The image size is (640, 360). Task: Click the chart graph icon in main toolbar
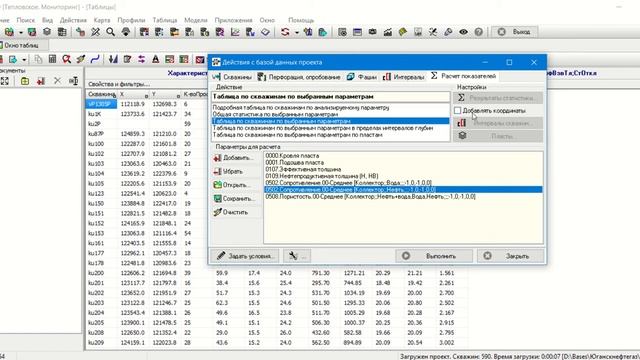[x=235, y=32]
